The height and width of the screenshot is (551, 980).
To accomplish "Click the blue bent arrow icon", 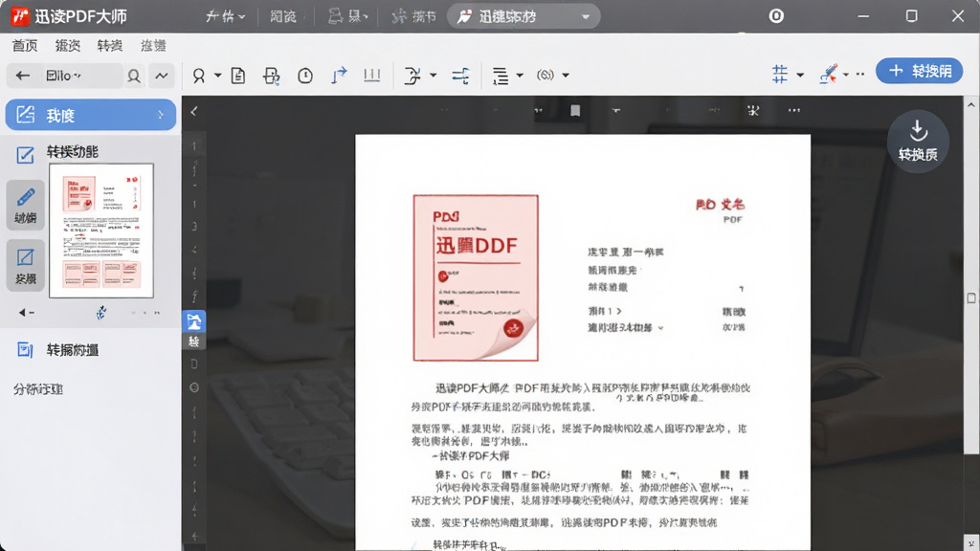I will click(x=339, y=76).
